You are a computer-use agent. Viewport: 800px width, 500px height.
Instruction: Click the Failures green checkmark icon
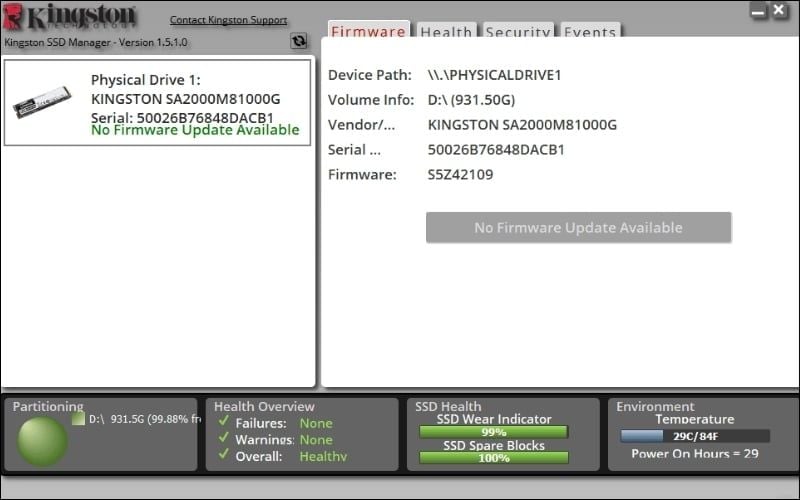(223, 421)
